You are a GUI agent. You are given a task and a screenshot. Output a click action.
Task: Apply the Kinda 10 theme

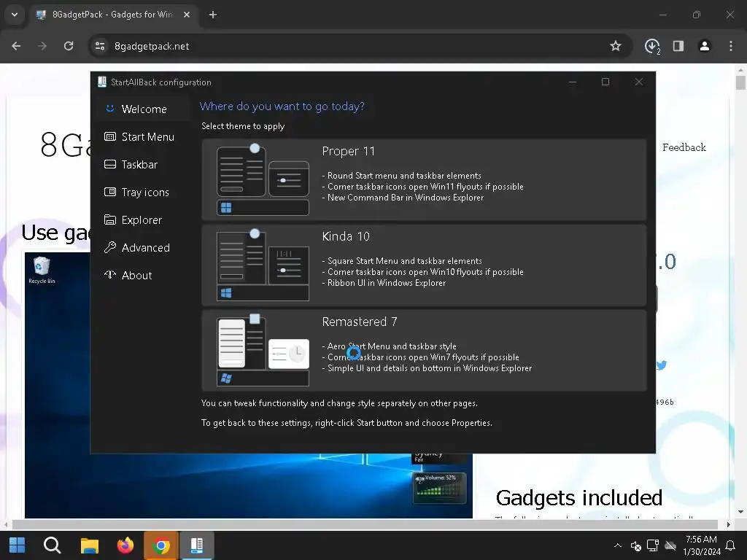tap(424, 265)
